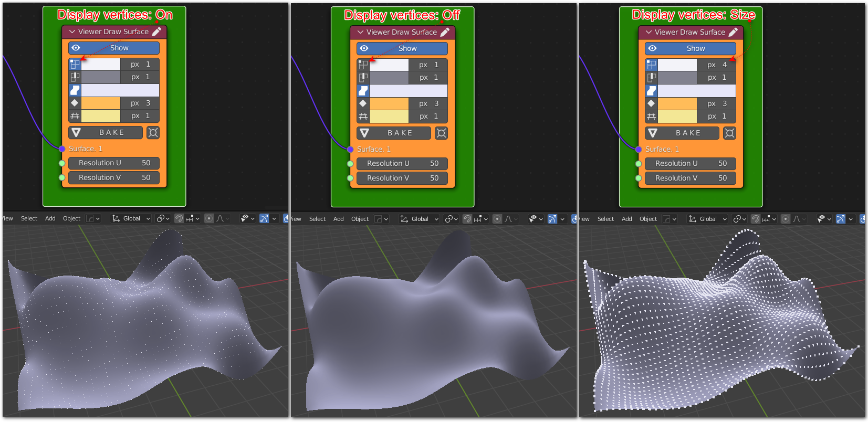The width and height of the screenshot is (868, 422).
Task: Click Resolution U socket dot in 'Display vertices: Off' node
Action: tap(350, 164)
